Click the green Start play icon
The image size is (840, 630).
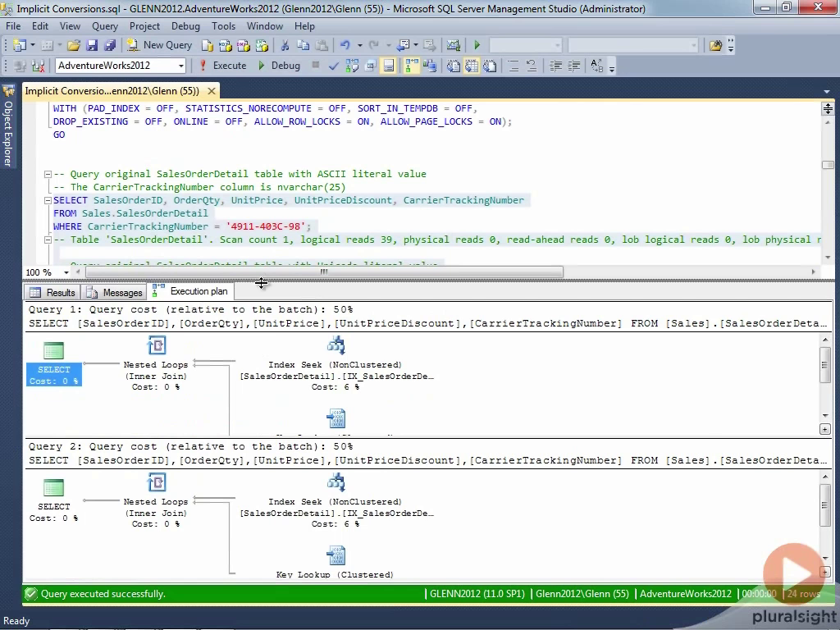477,46
